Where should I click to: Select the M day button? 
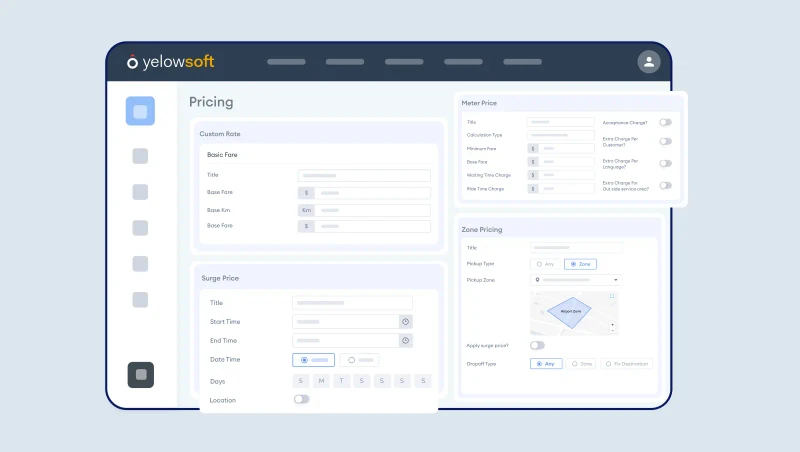(x=321, y=381)
